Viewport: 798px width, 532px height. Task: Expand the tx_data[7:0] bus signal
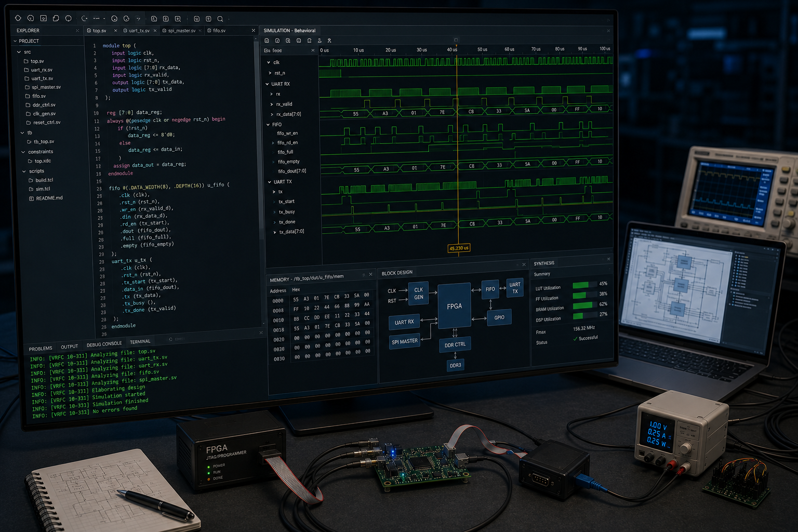(x=275, y=232)
